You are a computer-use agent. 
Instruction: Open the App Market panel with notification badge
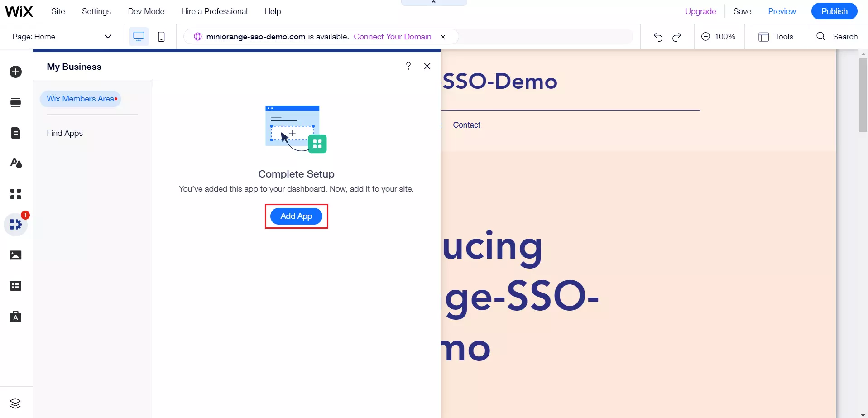16,224
